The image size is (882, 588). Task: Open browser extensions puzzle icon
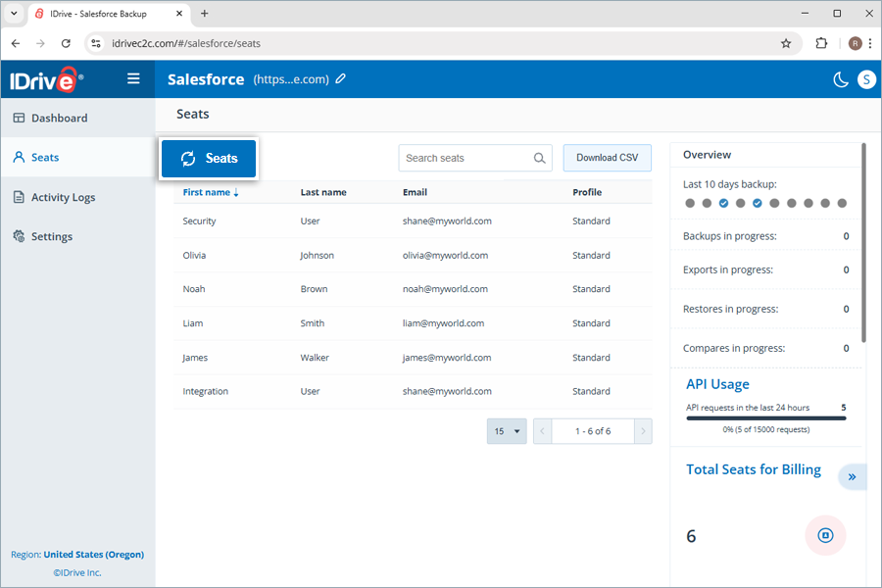point(821,43)
